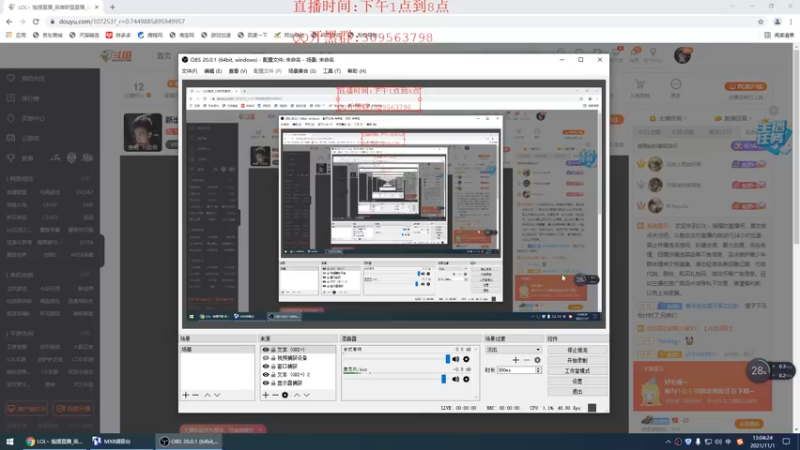The height and width of the screenshot is (450, 800).
Task: Click 工作室模式 studio mode button
Action: [x=578, y=371]
